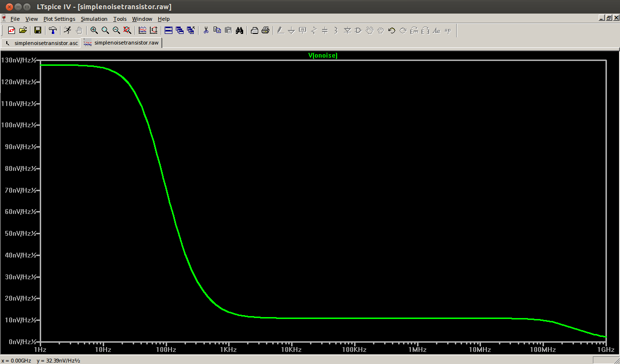This screenshot has height=364, width=620.
Task: Select the Wire drawing tool
Action: point(280,30)
